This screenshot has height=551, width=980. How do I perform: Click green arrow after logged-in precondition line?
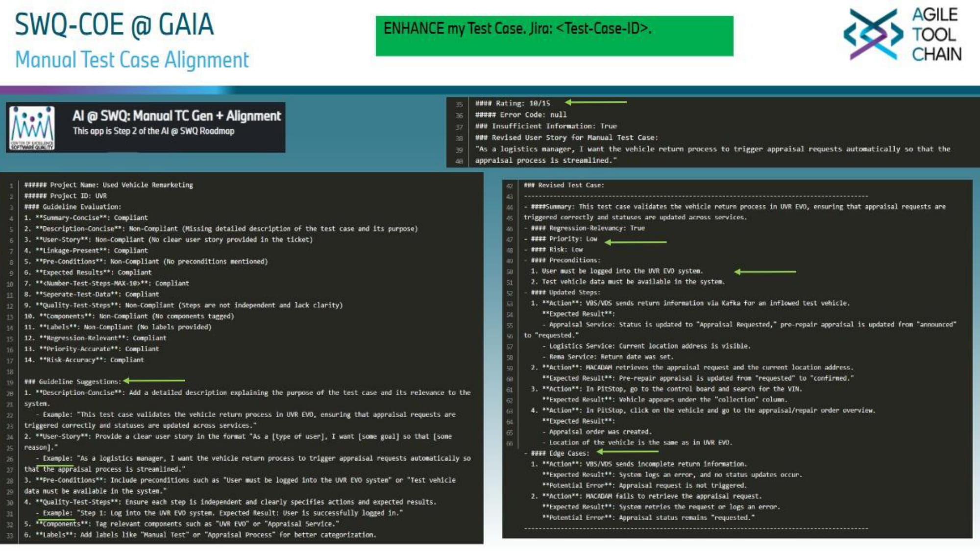point(764,271)
